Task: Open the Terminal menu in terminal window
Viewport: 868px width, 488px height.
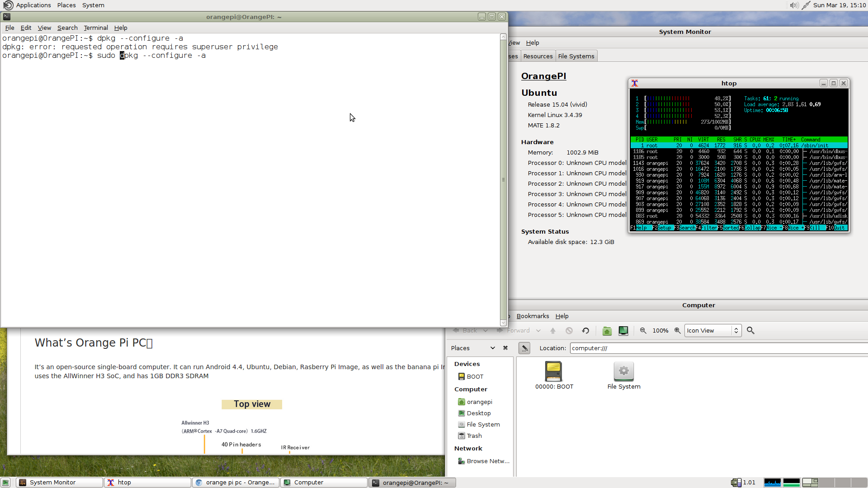Action: click(x=96, y=28)
